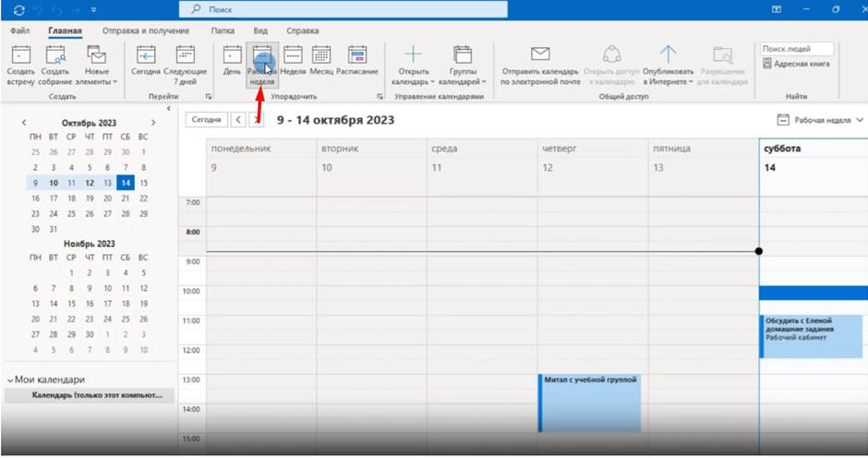This screenshot has height=458, width=868.
Task: Choose the Расписание view icon
Action: [356, 57]
